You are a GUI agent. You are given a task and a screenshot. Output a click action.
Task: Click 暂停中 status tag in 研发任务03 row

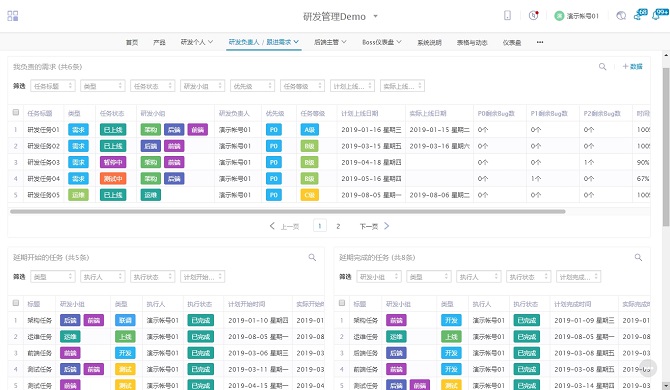click(x=113, y=162)
